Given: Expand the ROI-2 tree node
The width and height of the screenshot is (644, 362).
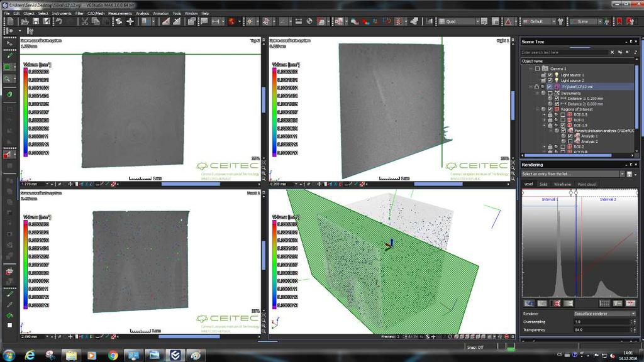Looking at the screenshot, I should (544, 146).
